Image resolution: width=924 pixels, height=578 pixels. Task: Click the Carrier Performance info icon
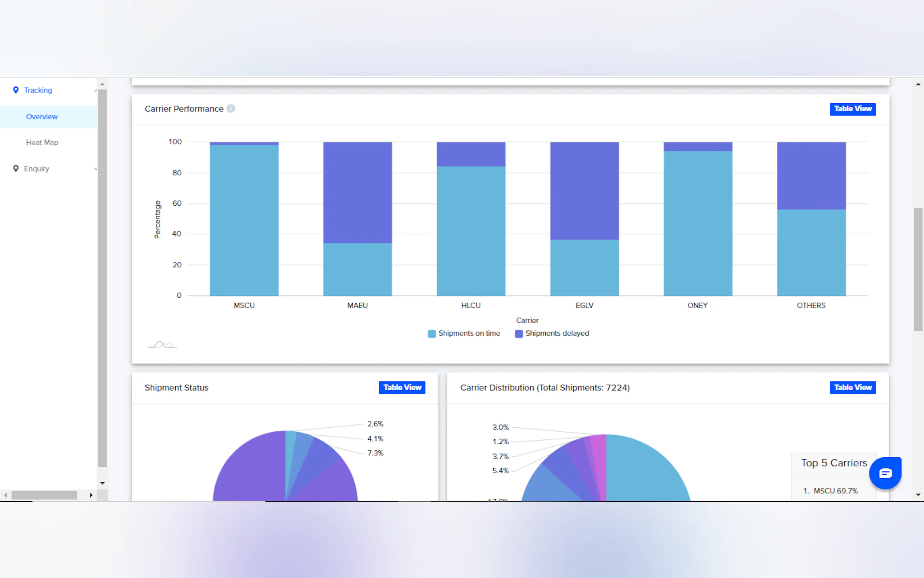231,108
